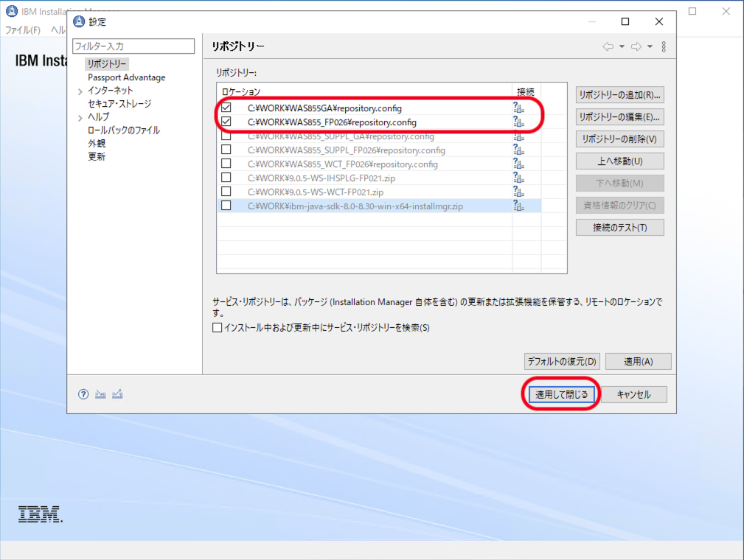Select 外観 in the settings tree
Image resolution: width=744 pixels, height=560 pixels.
97,143
